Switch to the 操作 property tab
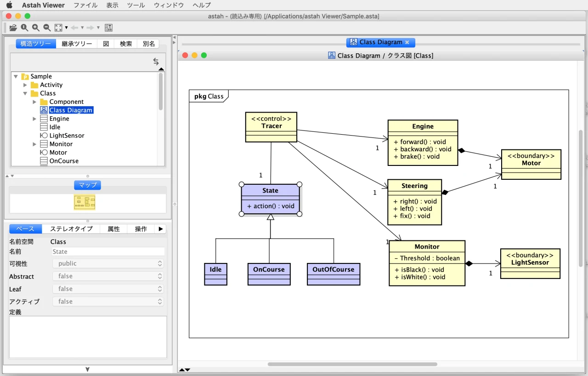The width and height of the screenshot is (588, 376). click(x=141, y=229)
